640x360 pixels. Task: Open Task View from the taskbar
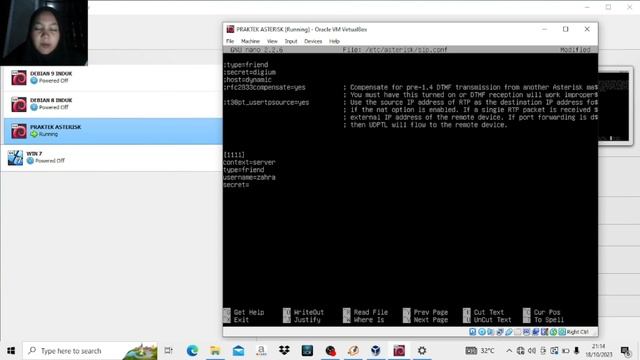point(168,351)
